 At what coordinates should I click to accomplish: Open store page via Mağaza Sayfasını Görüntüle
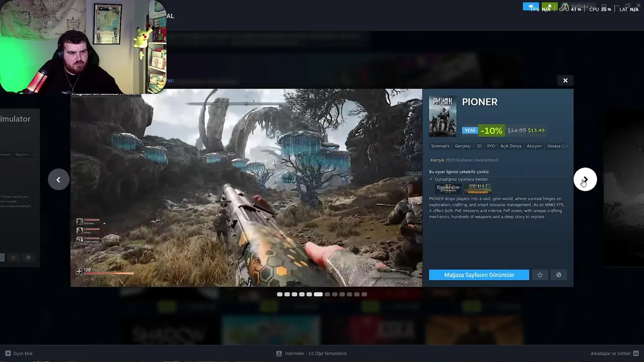pyautogui.click(x=479, y=275)
